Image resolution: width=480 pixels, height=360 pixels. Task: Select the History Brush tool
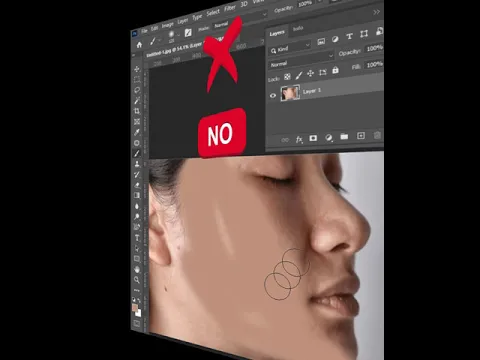pyautogui.click(x=137, y=175)
